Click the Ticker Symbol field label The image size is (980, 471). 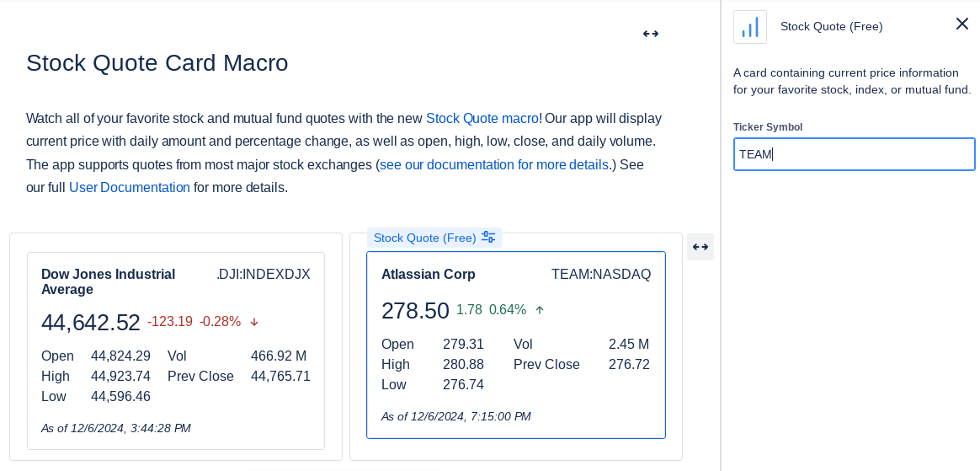pyautogui.click(x=768, y=127)
